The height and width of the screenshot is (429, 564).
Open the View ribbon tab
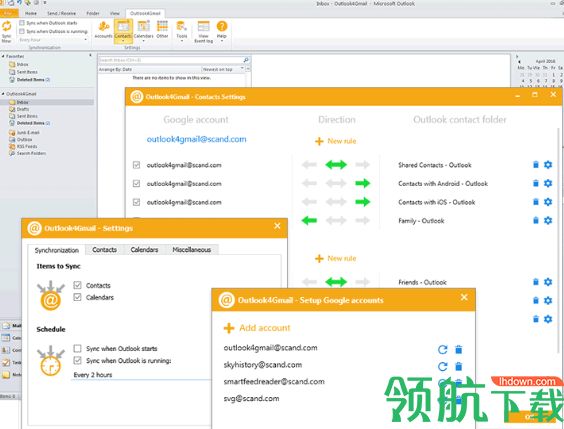tap(115, 13)
